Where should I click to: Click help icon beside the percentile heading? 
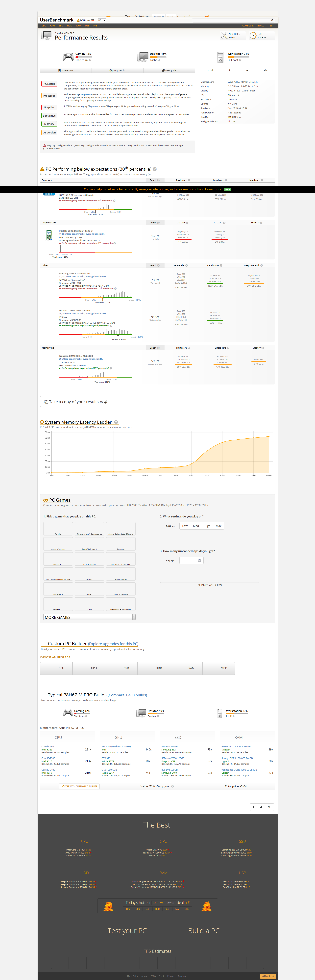[155, 169]
